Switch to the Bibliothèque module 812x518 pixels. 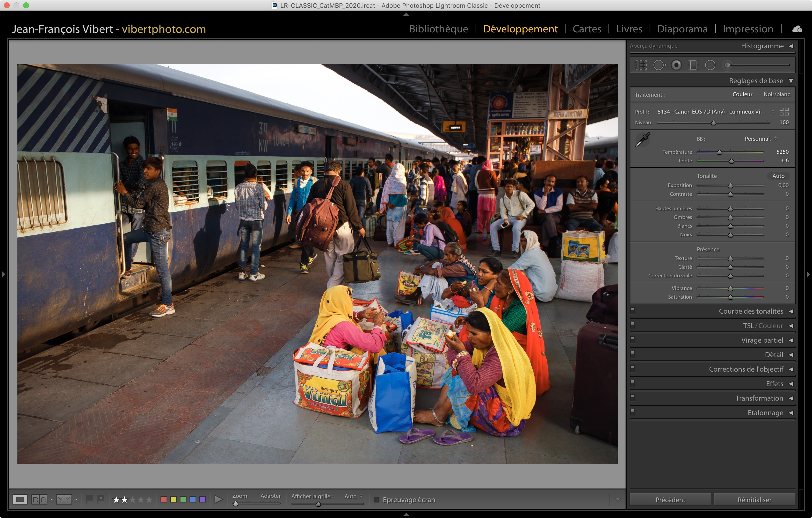(x=438, y=29)
